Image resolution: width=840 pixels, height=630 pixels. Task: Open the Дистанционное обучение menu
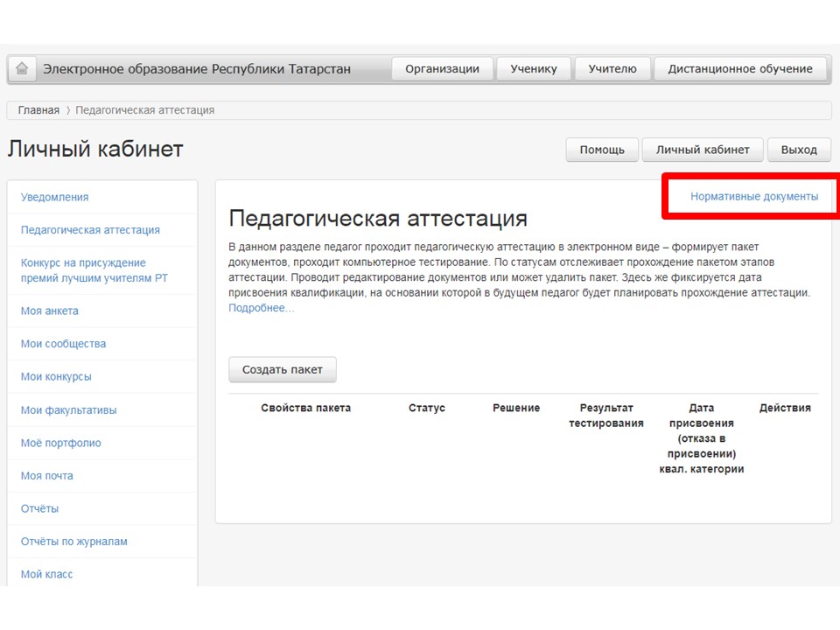[740, 69]
